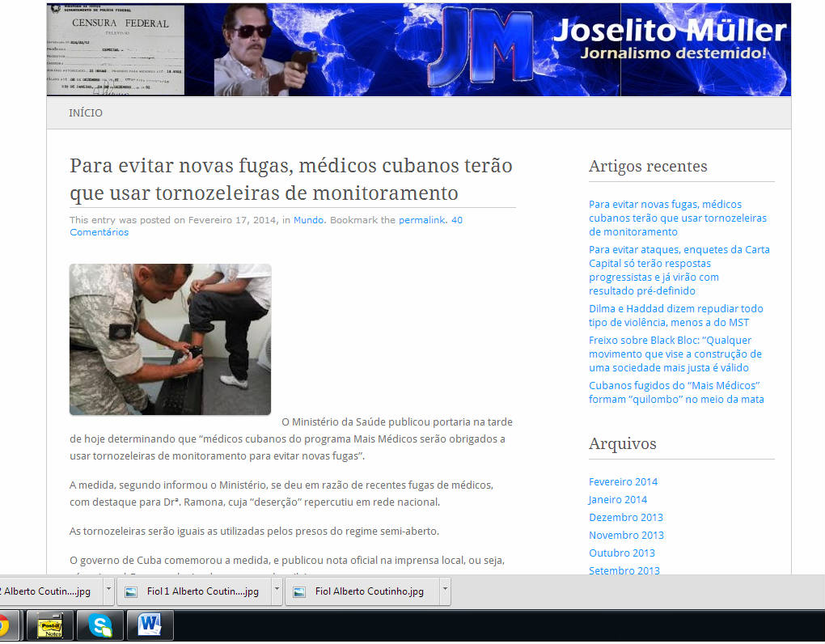Open the Dilma e Haddad recent article
The image size is (825, 644).
coord(675,316)
